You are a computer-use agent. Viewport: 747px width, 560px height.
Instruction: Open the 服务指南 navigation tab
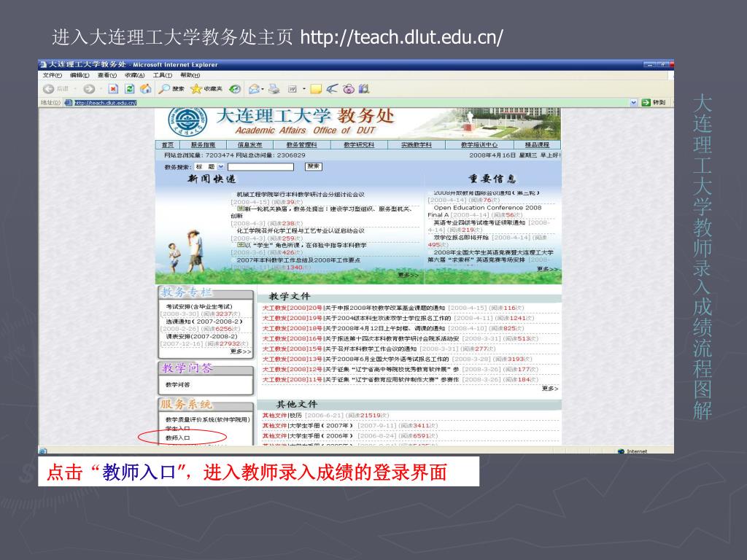[x=203, y=145]
